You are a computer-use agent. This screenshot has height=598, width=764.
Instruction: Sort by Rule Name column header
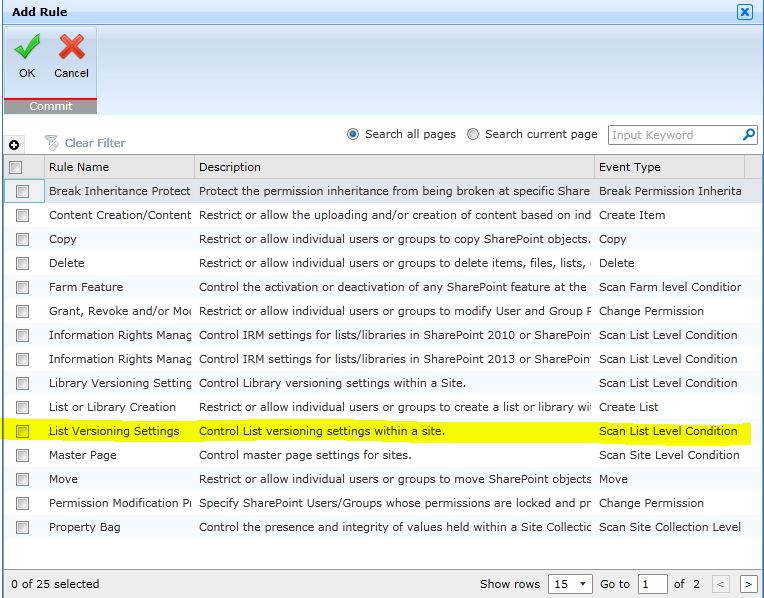[x=79, y=167]
